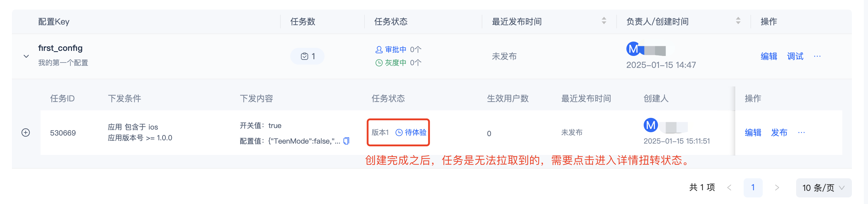
Task: Toggle sorting on 负责人/创建时间 column
Action: 738,21
